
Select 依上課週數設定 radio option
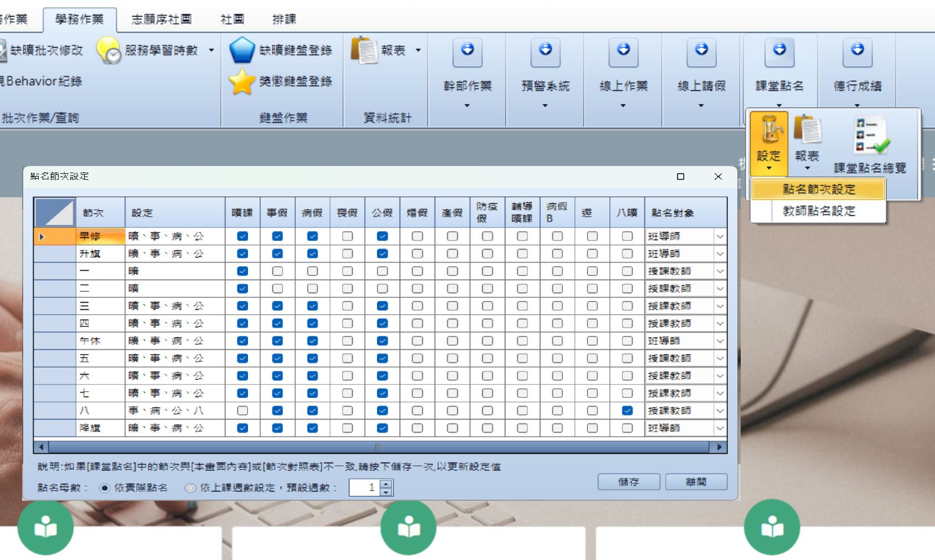pos(190,488)
